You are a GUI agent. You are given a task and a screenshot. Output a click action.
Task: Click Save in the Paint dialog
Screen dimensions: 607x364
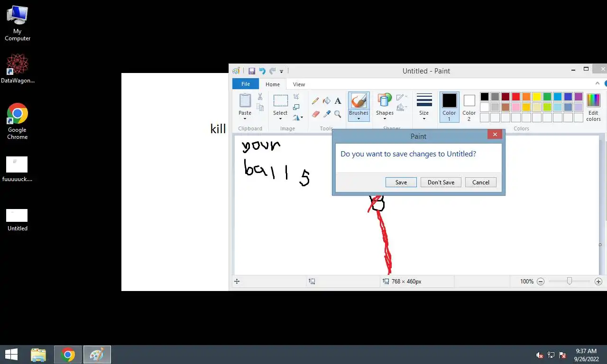(401, 182)
